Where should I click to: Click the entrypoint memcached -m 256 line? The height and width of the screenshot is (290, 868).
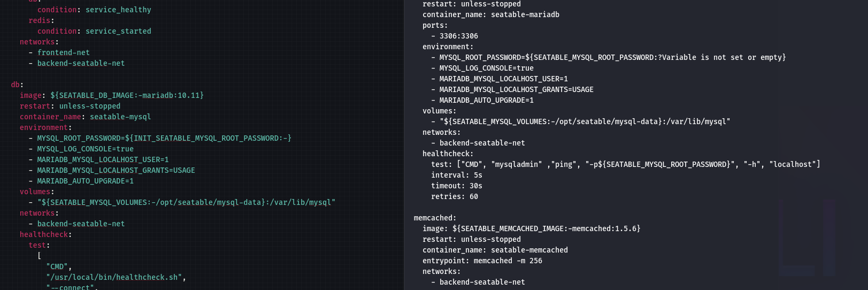tap(482, 261)
